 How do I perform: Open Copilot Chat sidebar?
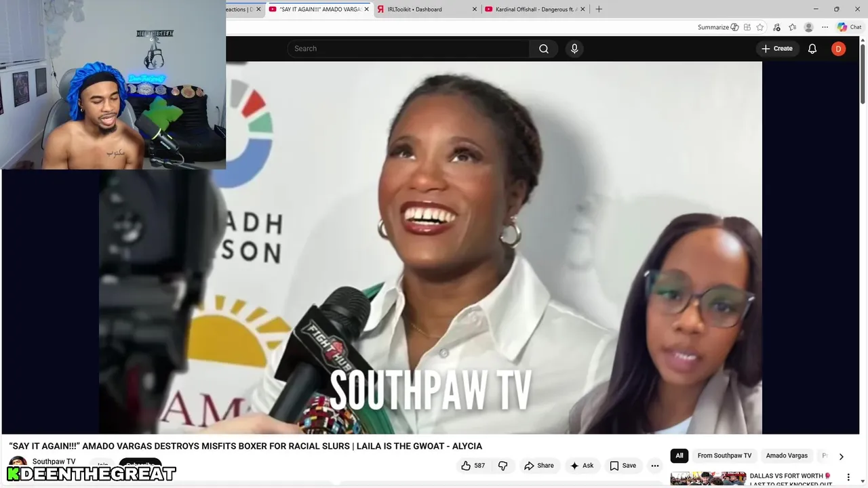click(849, 27)
